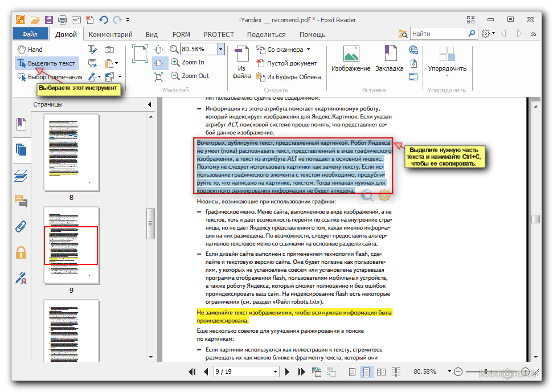Click the clipboard paste icon
Viewport: 553px width, 392px height.
[x=109, y=63]
